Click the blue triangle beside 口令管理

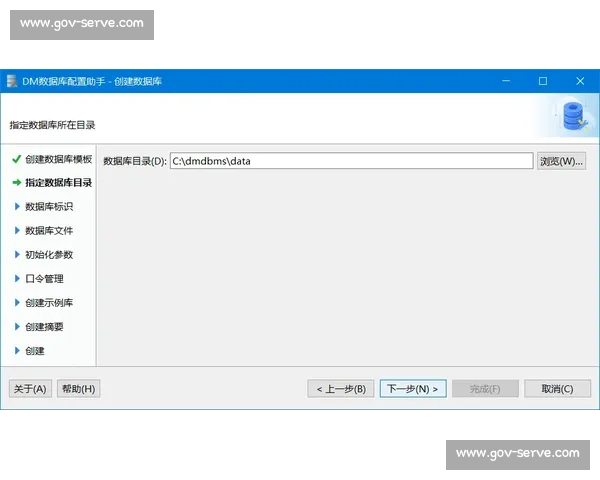(17, 279)
